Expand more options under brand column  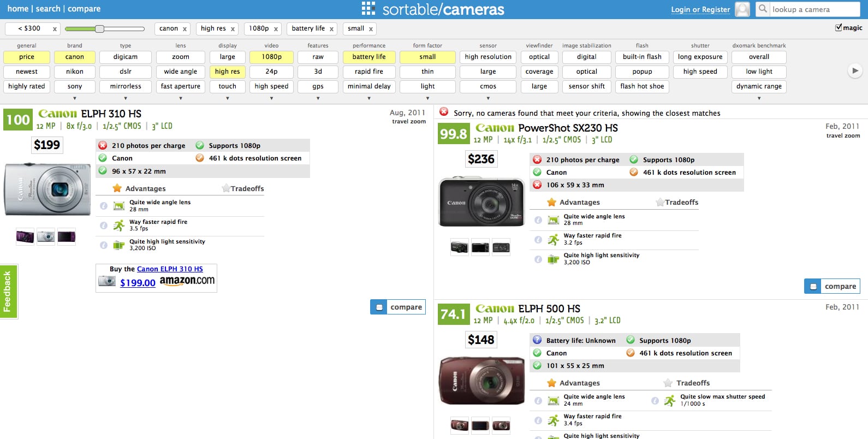75,98
